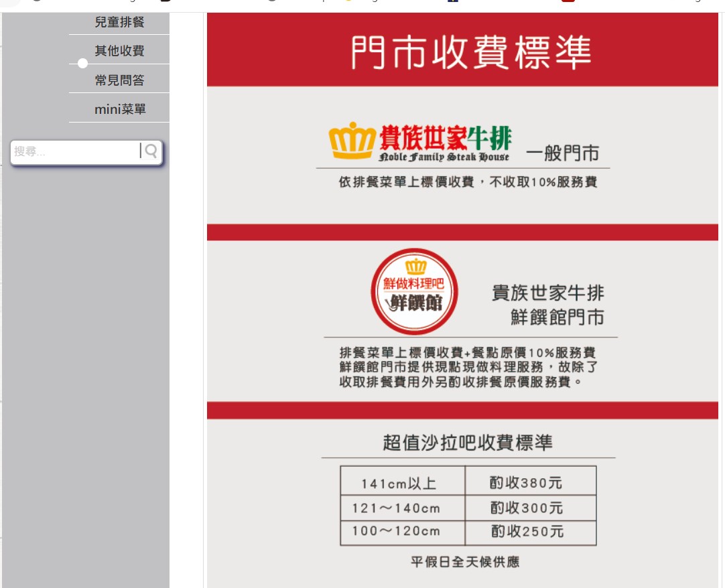Click the 酌收380元 table cell
Viewport: 725px width, 588px height.
pyautogui.click(x=530, y=481)
